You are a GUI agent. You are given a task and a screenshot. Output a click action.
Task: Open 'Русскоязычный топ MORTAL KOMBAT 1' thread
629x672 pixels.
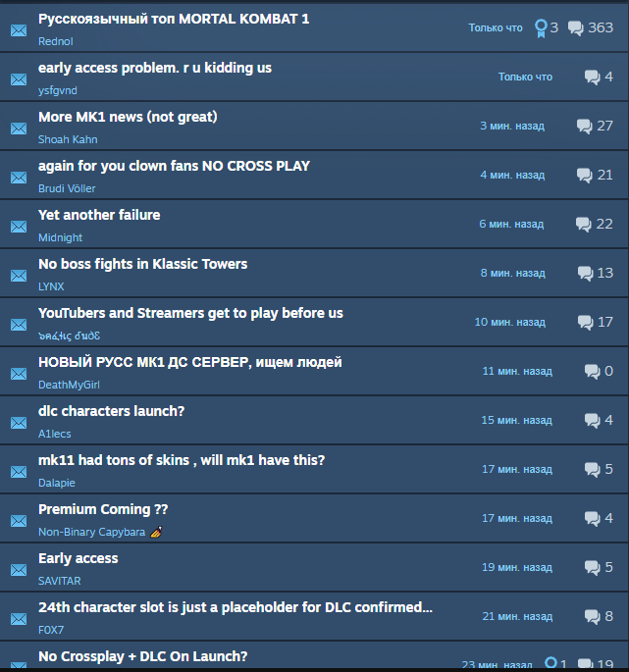click(174, 20)
